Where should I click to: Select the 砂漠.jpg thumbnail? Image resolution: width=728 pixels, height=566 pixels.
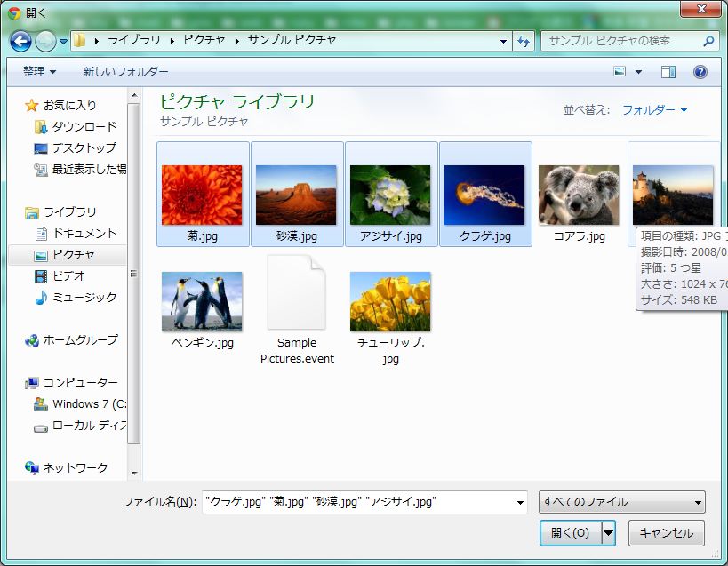pos(296,195)
